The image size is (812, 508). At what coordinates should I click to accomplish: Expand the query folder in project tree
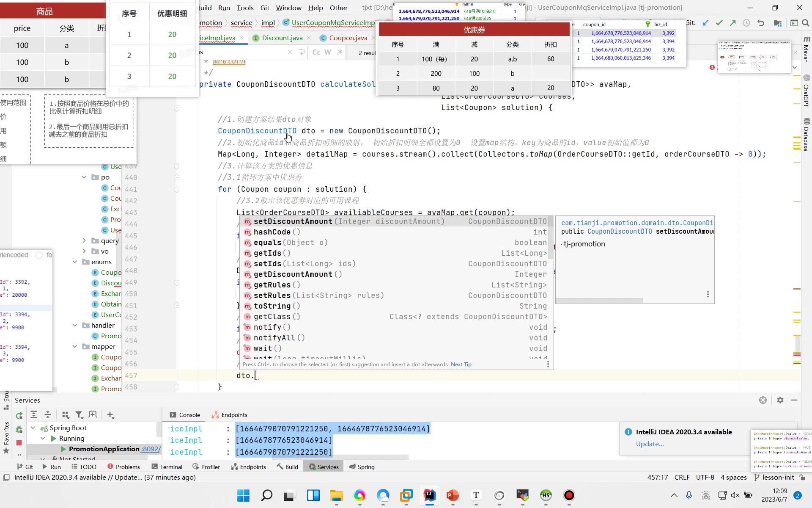[84, 240]
